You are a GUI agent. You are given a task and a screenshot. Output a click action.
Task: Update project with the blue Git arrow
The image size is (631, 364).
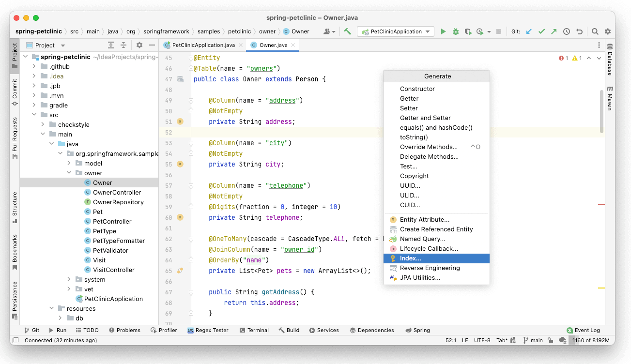click(529, 31)
